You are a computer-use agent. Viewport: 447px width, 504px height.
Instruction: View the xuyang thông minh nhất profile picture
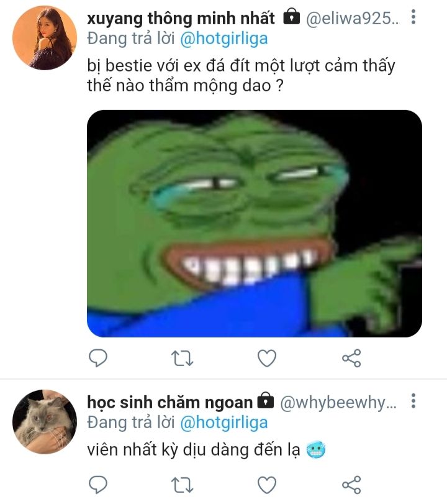click(45, 38)
